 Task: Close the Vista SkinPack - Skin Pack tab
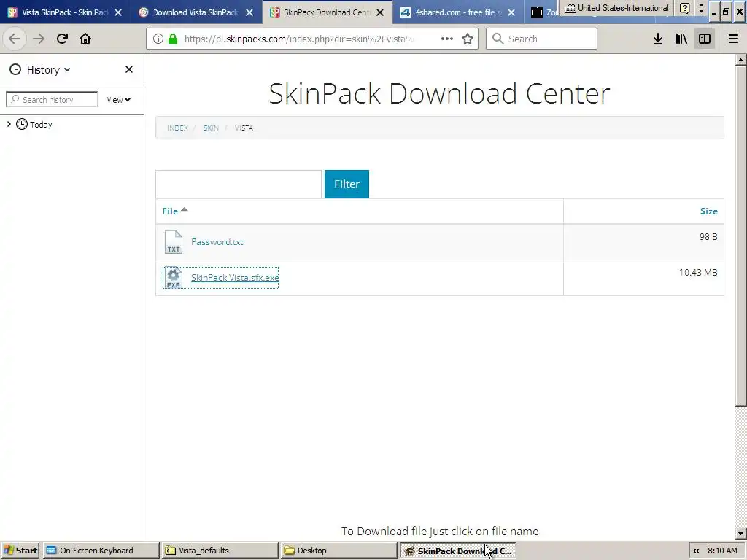118,12
